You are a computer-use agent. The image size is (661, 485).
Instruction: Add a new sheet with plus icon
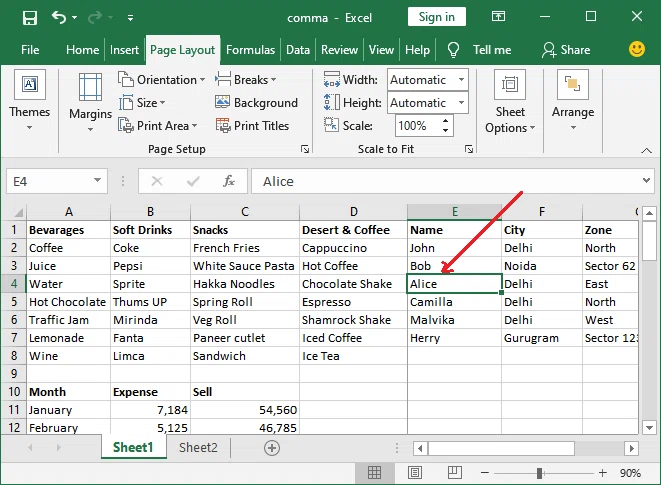click(272, 447)
